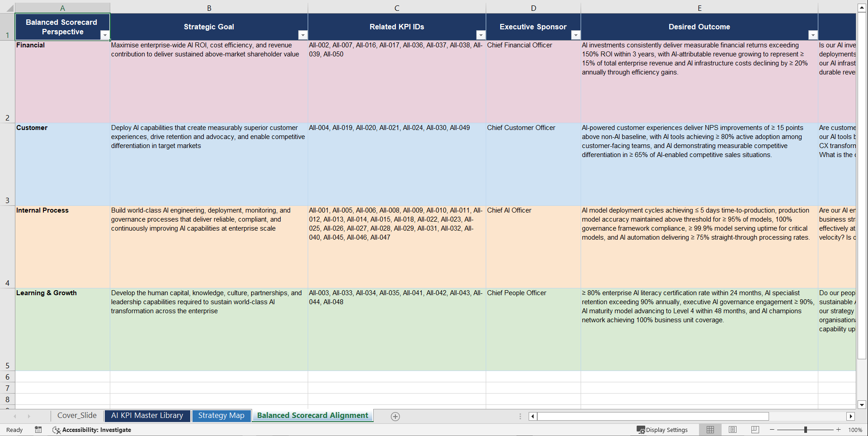Screen dimensions: 868x436
Task: Select the Learning & Growth cell
Action: (63, 329)
